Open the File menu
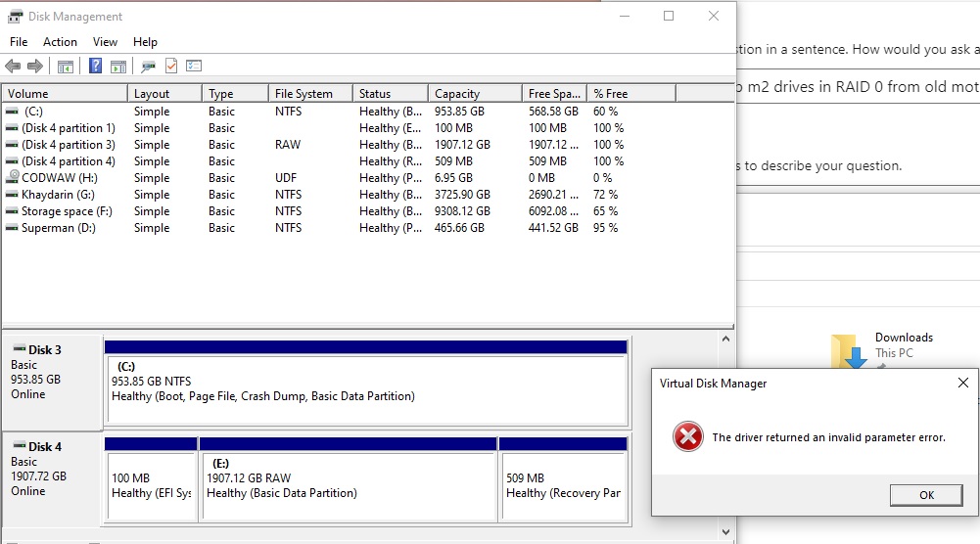 tap(19, 42)
